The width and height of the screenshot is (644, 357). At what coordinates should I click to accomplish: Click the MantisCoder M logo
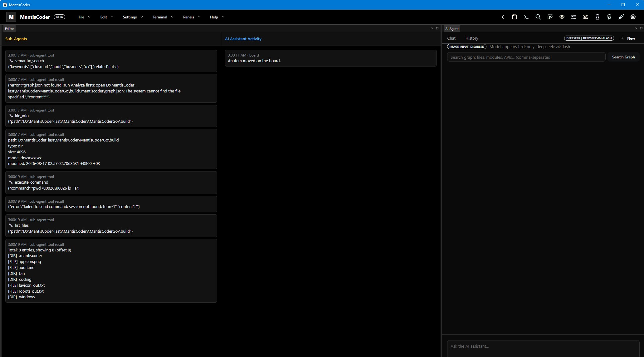pos(11,17)
